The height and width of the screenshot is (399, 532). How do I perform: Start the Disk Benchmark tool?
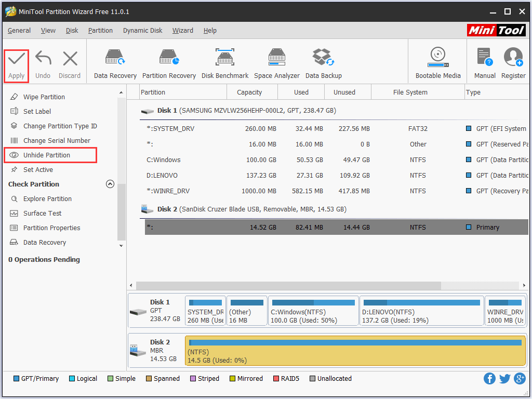pyautogui.click(x=224, y=64)
